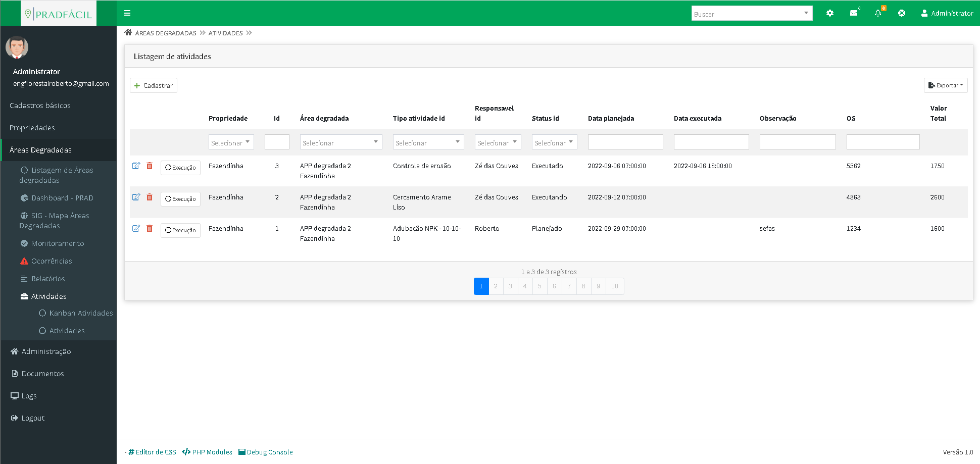
Task: Delete the Cercamento Arame Liso activity
Action: [150, 197]
